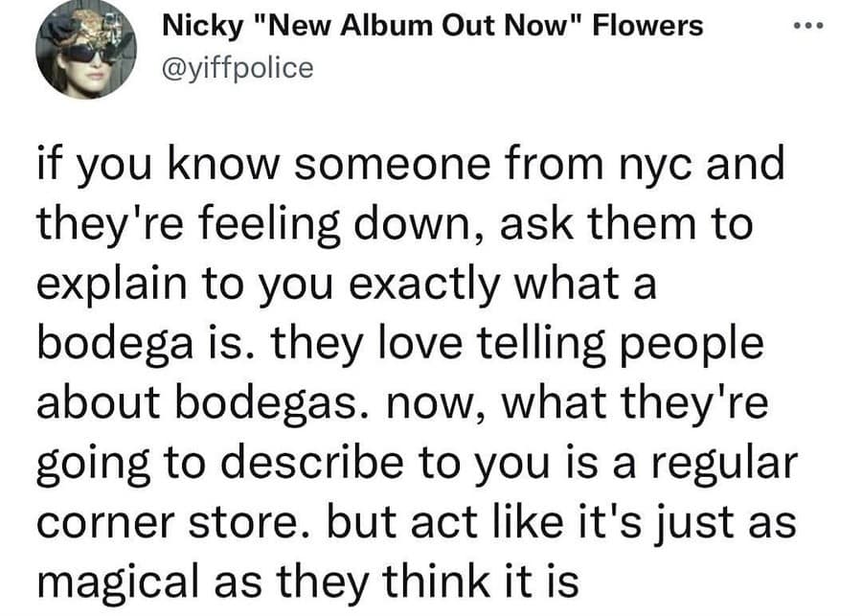Click the word "explain" in the tweet
This screenshot has height=616, width=862.
point(108,288)
